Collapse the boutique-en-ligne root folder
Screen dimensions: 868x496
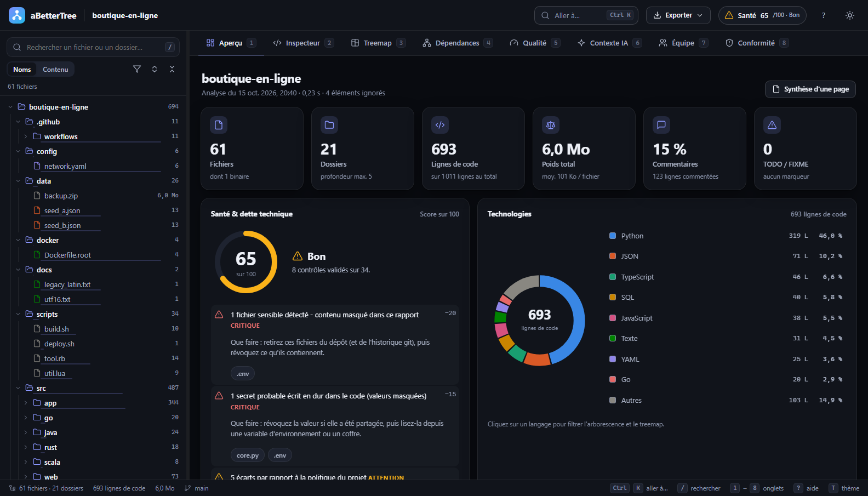point(10,107)
